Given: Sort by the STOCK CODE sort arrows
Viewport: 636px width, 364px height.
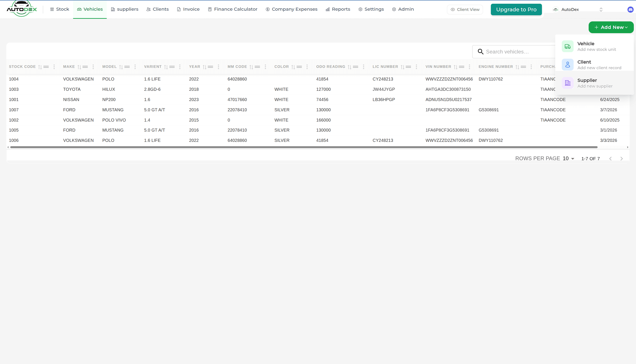Looking at the screenshot, I should point(40,67).
